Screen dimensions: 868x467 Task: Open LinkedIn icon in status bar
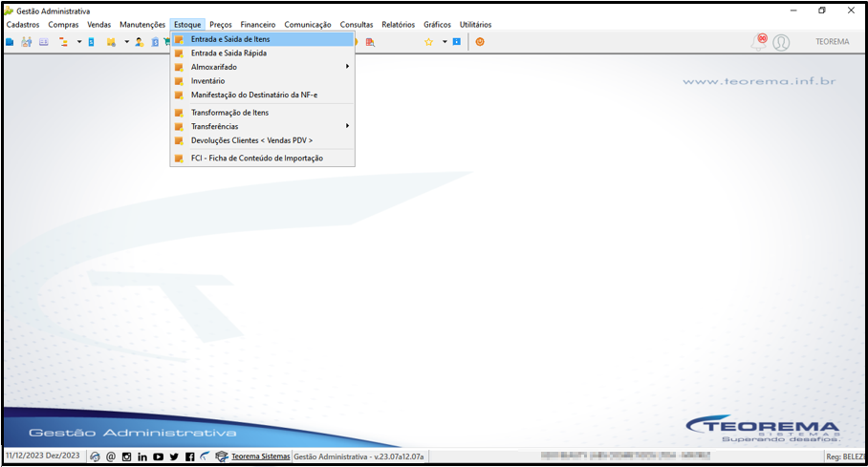click(142, 456)
